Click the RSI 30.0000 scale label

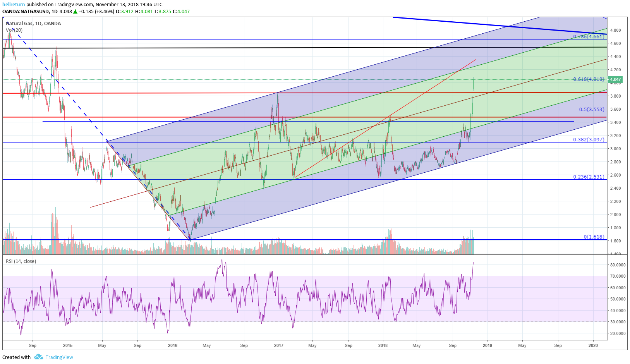click(618, 322)
